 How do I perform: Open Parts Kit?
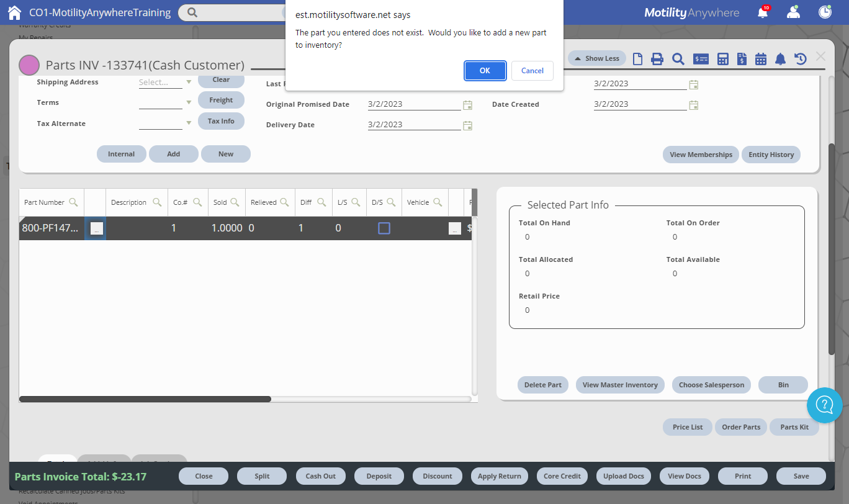tap(794, 427)
